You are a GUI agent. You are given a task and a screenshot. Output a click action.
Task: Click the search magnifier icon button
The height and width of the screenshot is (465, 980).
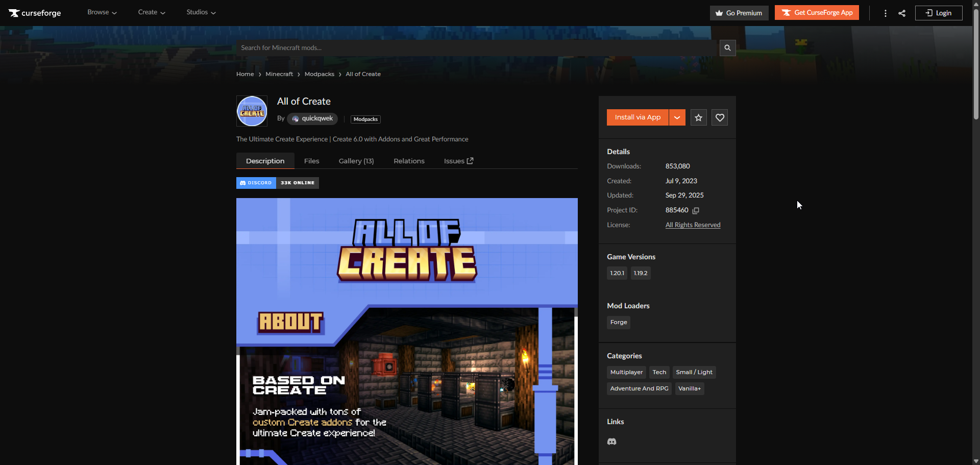click(x=727, y=48)
